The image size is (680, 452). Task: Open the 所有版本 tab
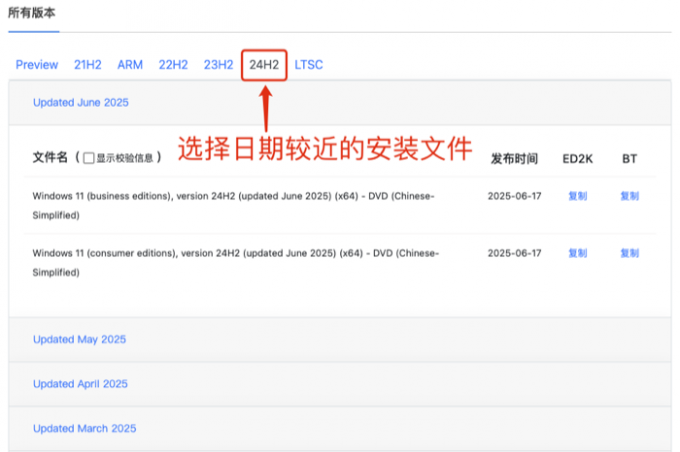[x=32, y=13]
